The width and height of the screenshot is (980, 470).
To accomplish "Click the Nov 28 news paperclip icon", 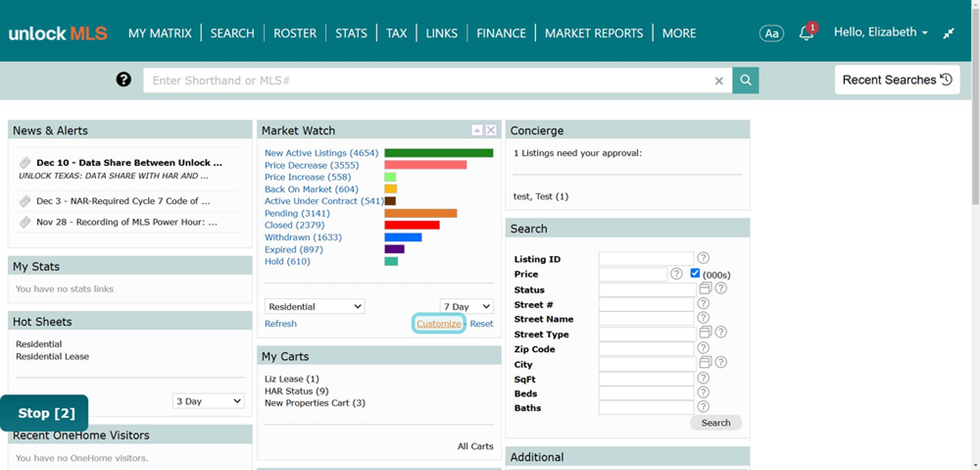I will tap(25, 222).
